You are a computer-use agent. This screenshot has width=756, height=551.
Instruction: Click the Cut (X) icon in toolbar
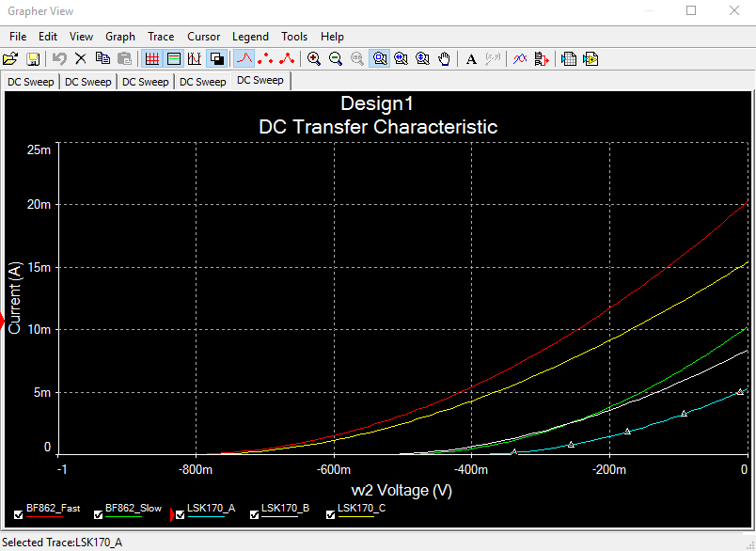81,59
